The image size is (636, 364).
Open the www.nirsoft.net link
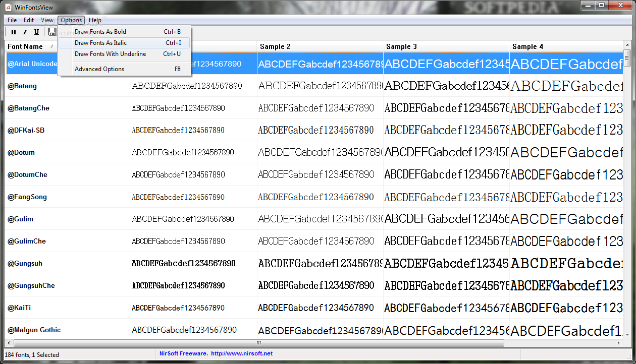242,354
